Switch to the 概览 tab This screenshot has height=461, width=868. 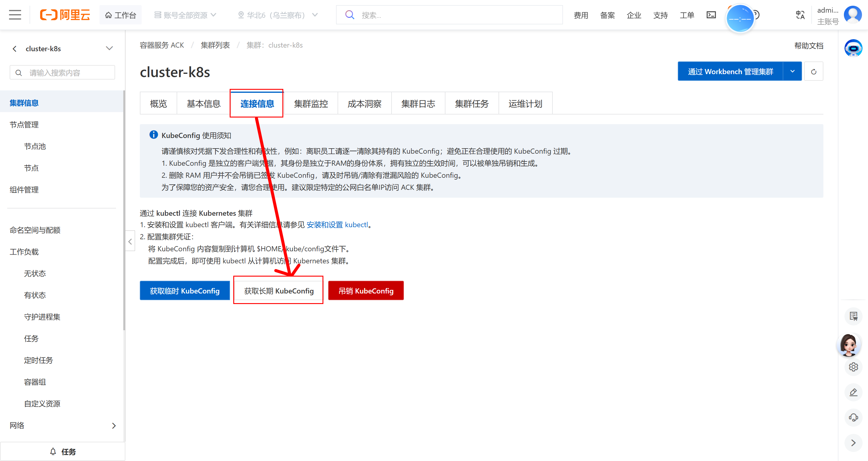click(x=158, y=104)
